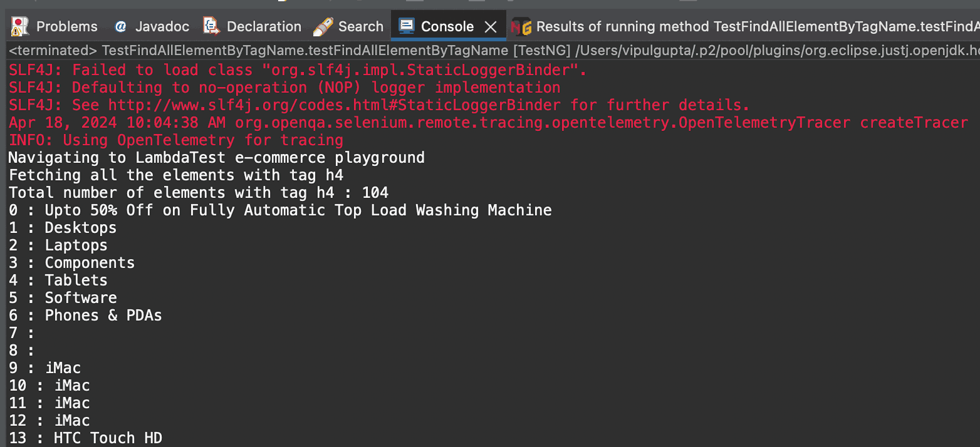Close the Console tab

coord(491,27)
